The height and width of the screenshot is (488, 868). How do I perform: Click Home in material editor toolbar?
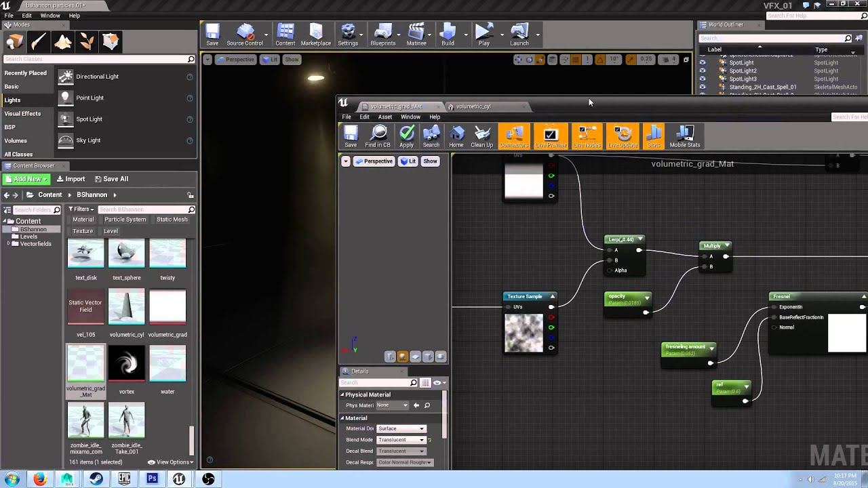click(x=456, y=136)
